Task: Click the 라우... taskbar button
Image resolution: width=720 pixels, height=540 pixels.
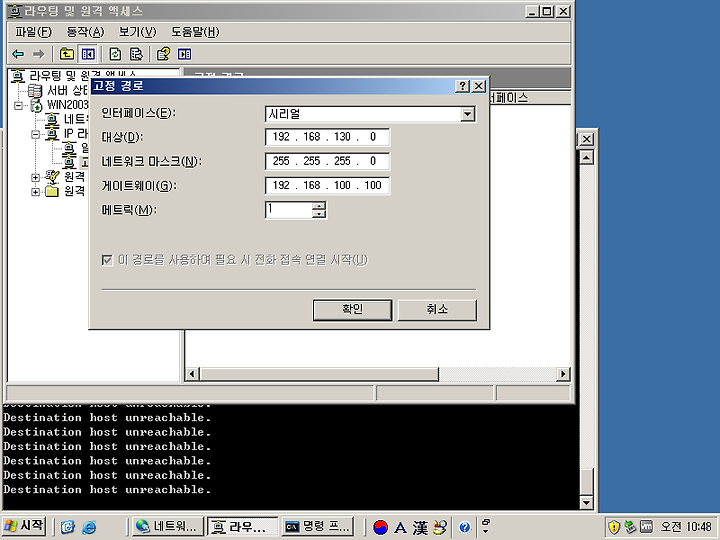Action: click(243, 527)
